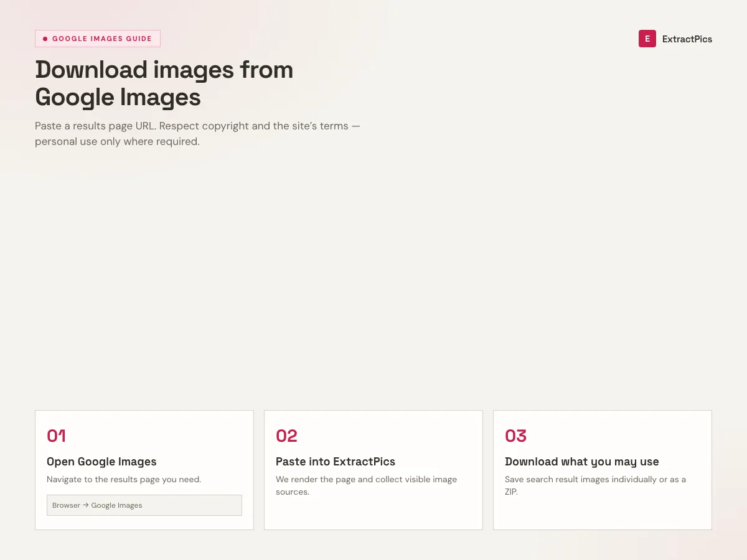This screenshot has width=747, height=560.
Task: Click step number 01
Action: 56,436
